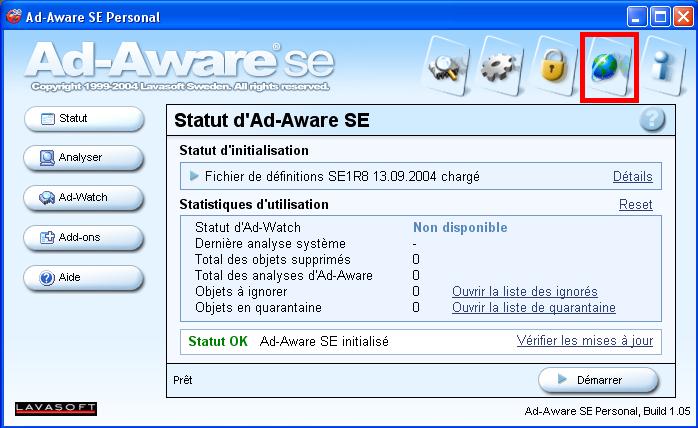Open the info 'i' icon in header
Screen dimensions: 698x428
[663, 67]
